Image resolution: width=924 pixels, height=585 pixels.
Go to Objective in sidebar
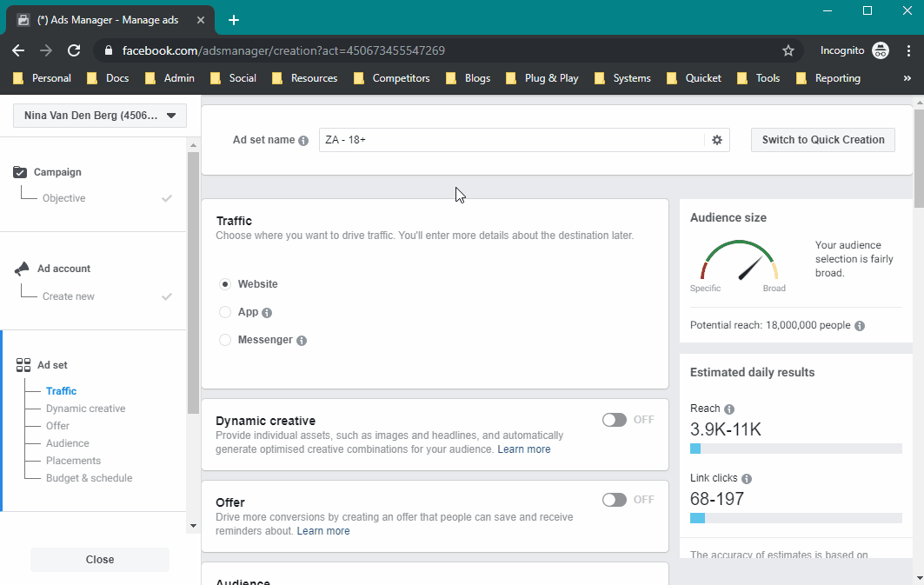click(63, 198)
